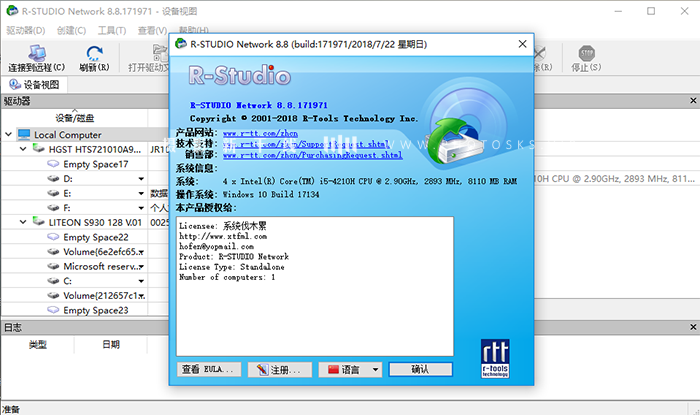Viewport: 700px width, 415px height.
Task: Select the LITEON S930 128 V.01 row label
Action: pos(95,222)
